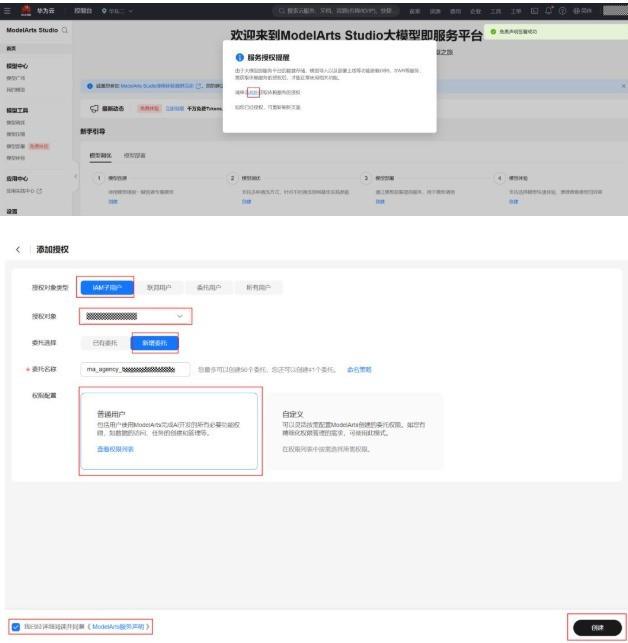Open the 命名规则 link

(x=359, y=369)
